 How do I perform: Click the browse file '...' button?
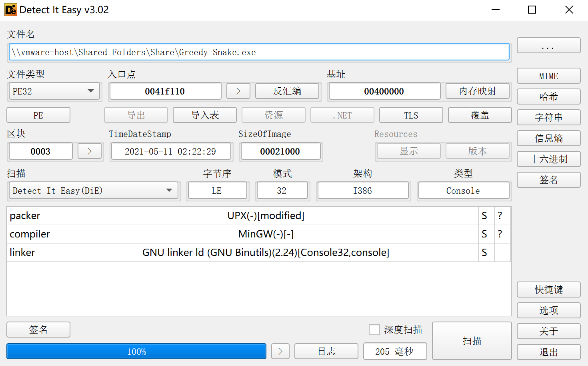coord(548,45)
